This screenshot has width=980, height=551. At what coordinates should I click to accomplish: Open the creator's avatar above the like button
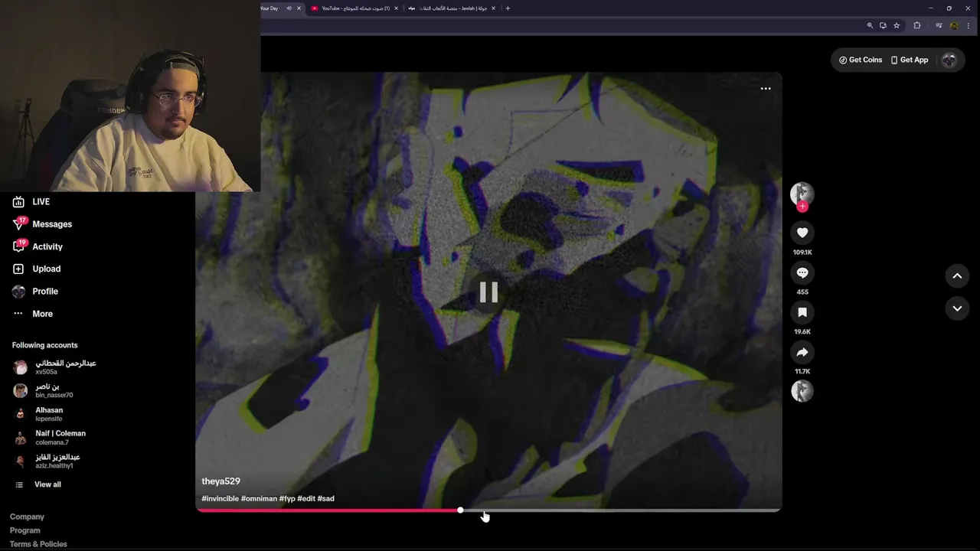(x=802, y=193)
